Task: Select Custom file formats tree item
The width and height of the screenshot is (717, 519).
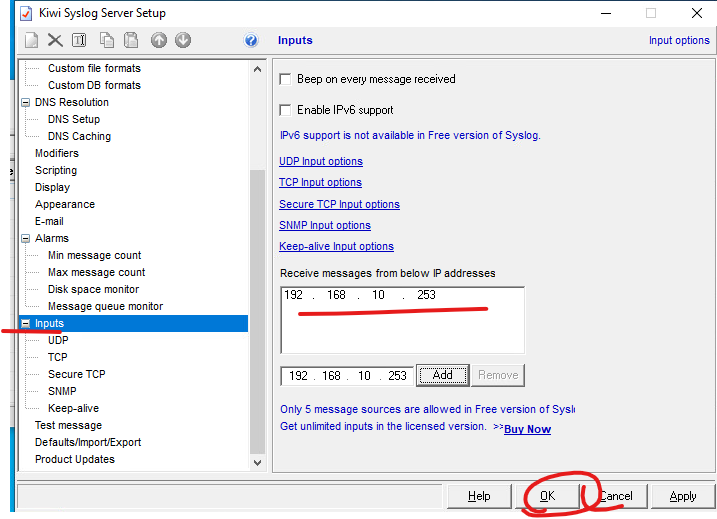Action: click(94, 68)
